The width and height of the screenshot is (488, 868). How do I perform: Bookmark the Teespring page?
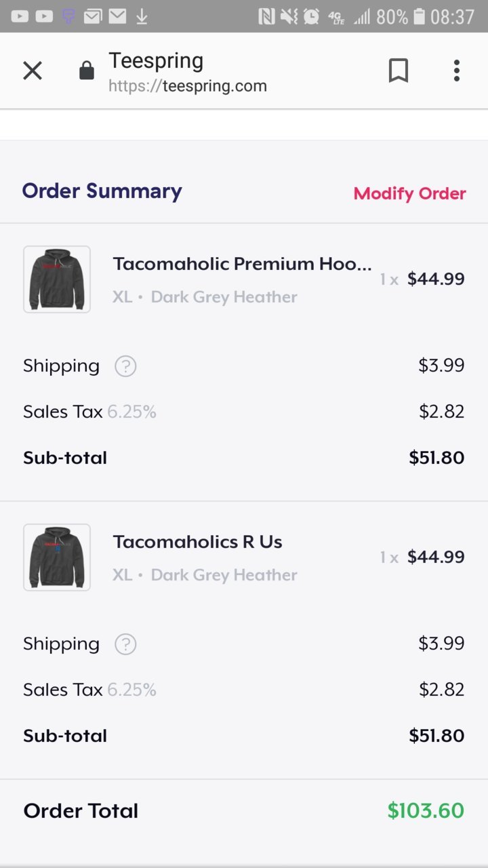pyautogui.click(x=399, y=71)
